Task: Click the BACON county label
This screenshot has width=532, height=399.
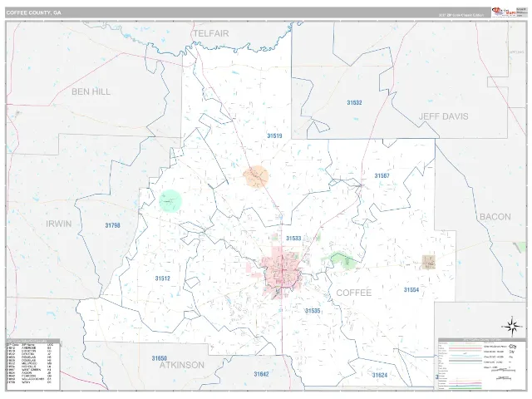Action: click(x=495, y=217)
